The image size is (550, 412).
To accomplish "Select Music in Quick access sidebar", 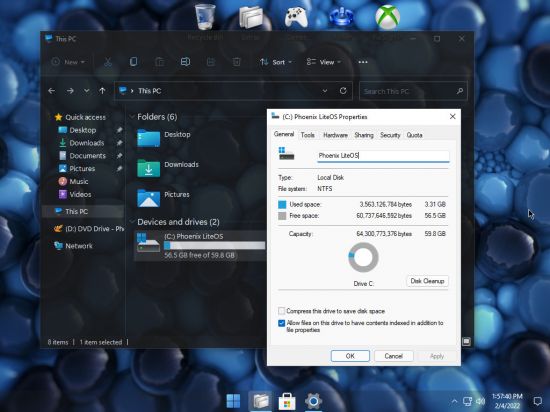I will tap(79, 181).
